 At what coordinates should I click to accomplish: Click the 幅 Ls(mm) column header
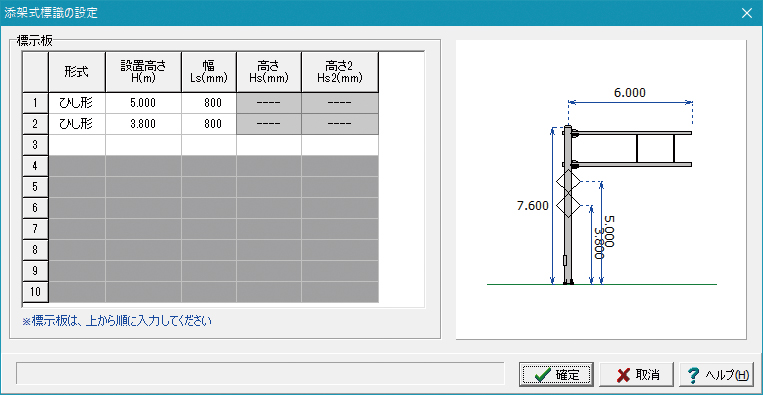point(209,72)
